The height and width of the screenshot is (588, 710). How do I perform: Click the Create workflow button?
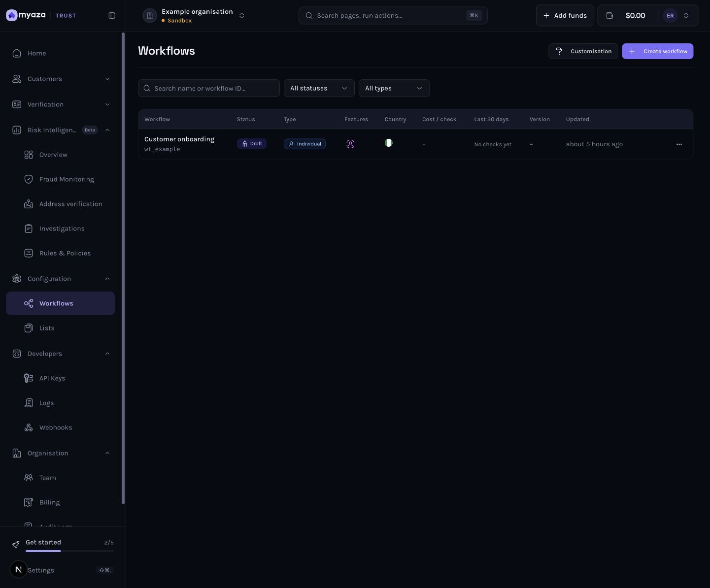(x=657, y=51)
